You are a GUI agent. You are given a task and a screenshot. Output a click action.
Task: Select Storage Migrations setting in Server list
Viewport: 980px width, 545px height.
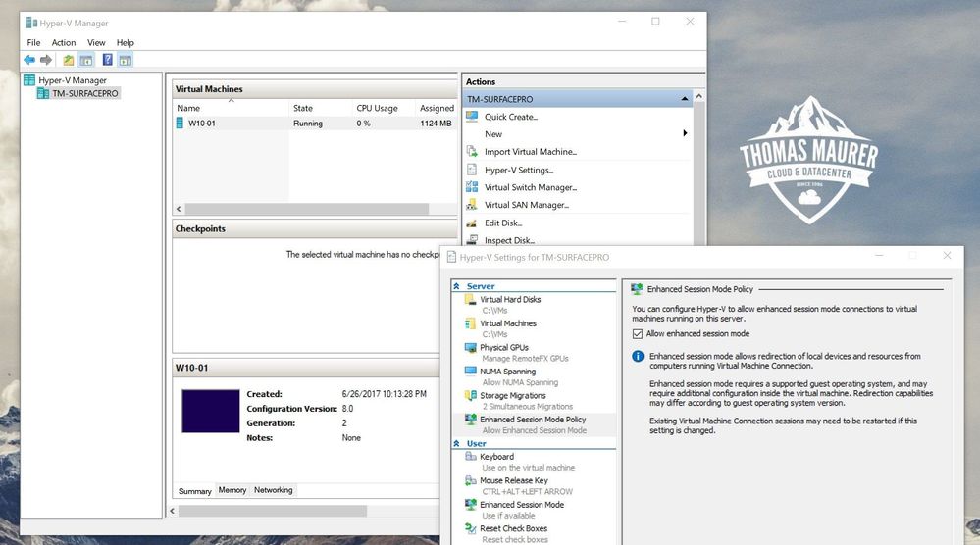coord(512,396)
